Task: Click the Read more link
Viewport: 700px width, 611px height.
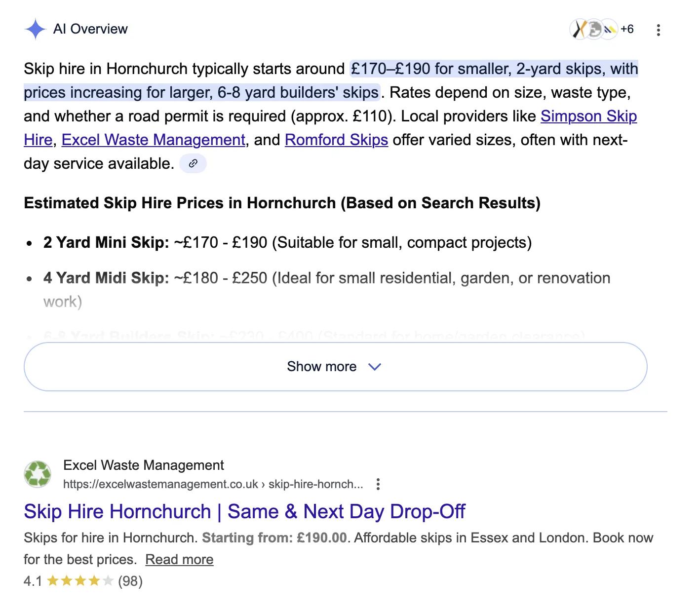Action: (x=179, y=559)
